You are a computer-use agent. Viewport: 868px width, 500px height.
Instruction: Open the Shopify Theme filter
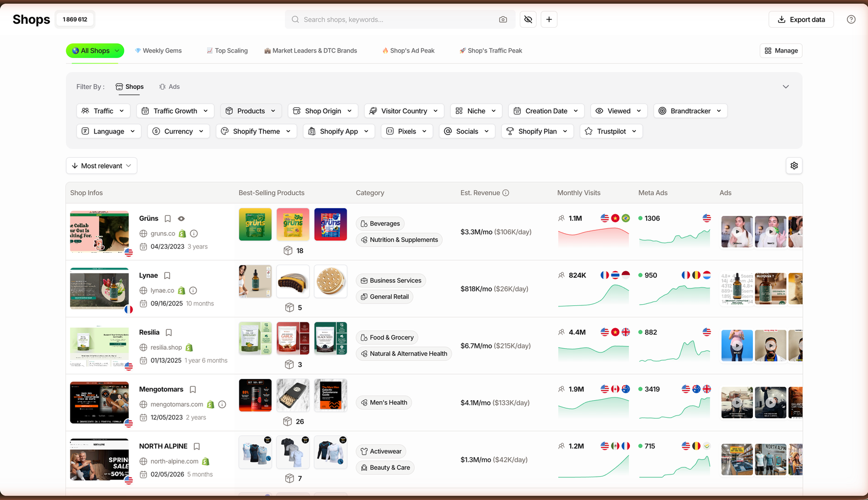256,131
